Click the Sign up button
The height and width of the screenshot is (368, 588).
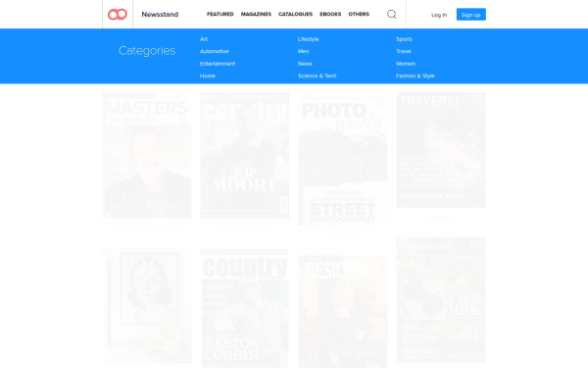tap(471, 15)
